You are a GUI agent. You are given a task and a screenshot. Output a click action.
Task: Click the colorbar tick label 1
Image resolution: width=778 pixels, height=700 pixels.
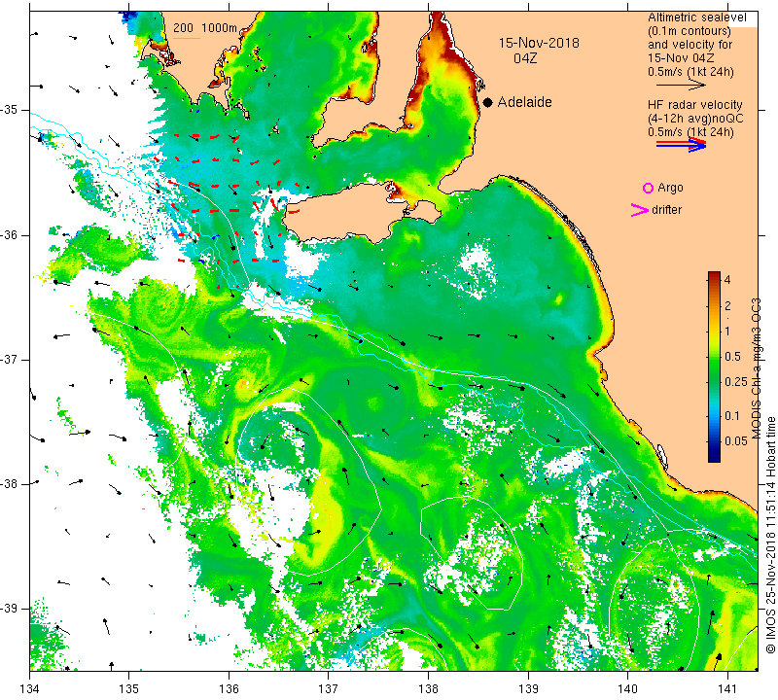[727, 331]
